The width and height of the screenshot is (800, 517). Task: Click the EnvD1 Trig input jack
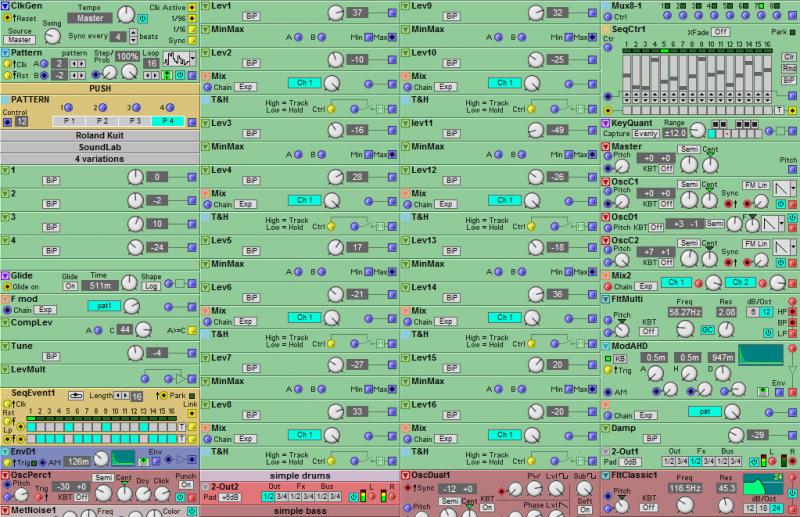(x=7, y=462)
